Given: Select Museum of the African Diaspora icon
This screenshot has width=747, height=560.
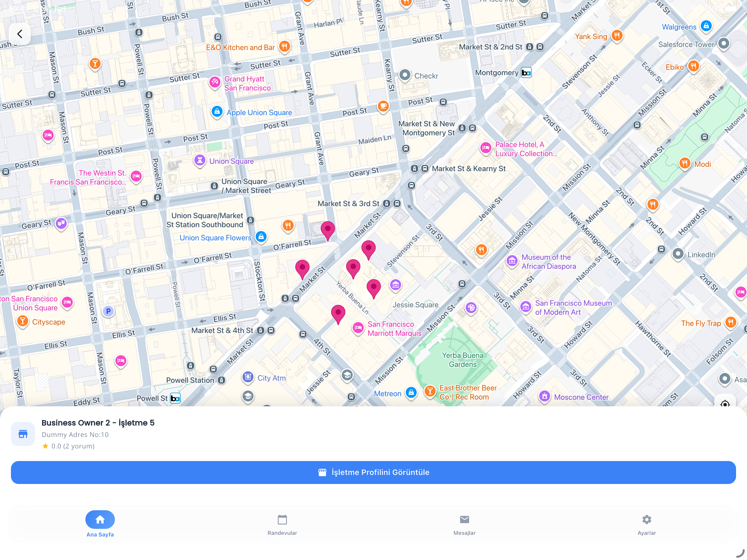Looking at the screenshot, I should (x=512, y=261).
